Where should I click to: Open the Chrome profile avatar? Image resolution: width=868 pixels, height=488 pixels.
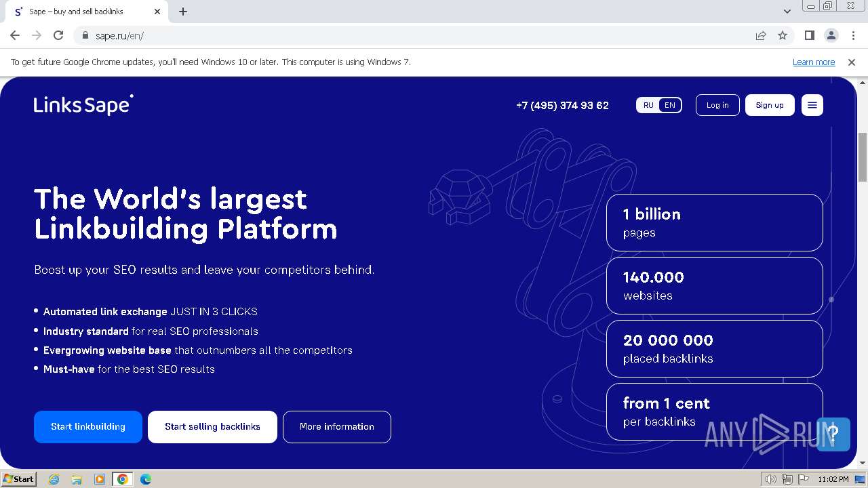point(831,35)
